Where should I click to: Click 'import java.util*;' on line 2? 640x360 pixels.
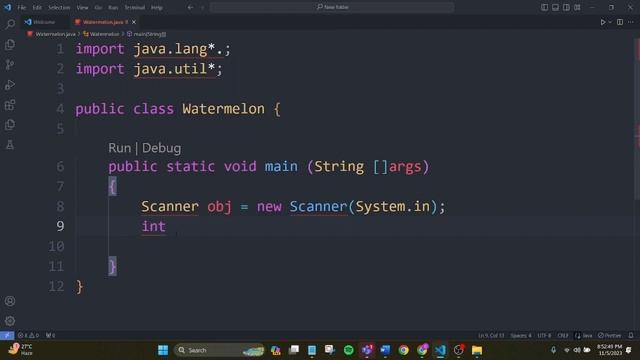click(149, 69)
